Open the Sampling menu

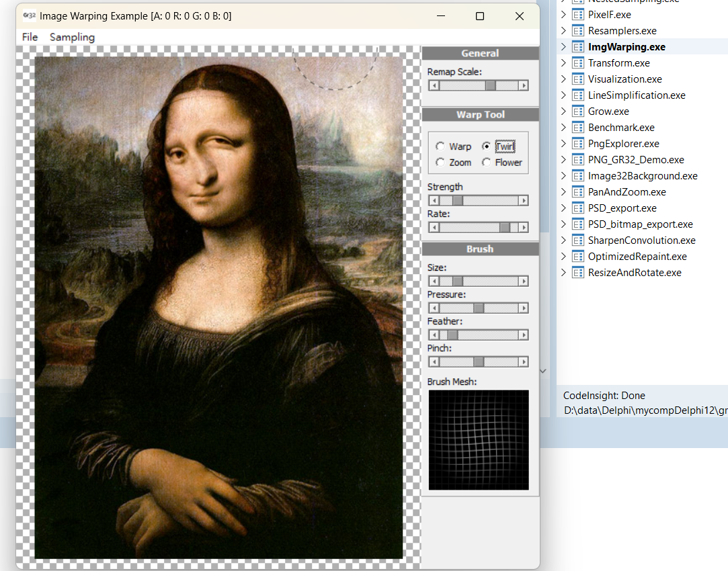[x=72, y=37]
